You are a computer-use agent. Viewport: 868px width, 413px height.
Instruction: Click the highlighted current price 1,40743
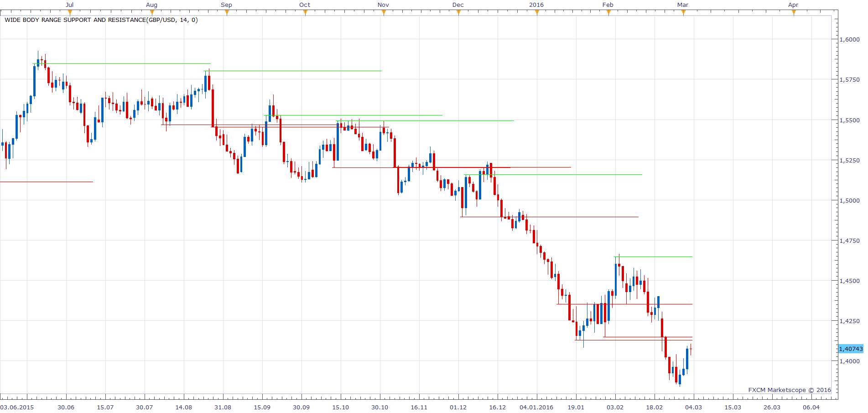(x=851, y=349)
